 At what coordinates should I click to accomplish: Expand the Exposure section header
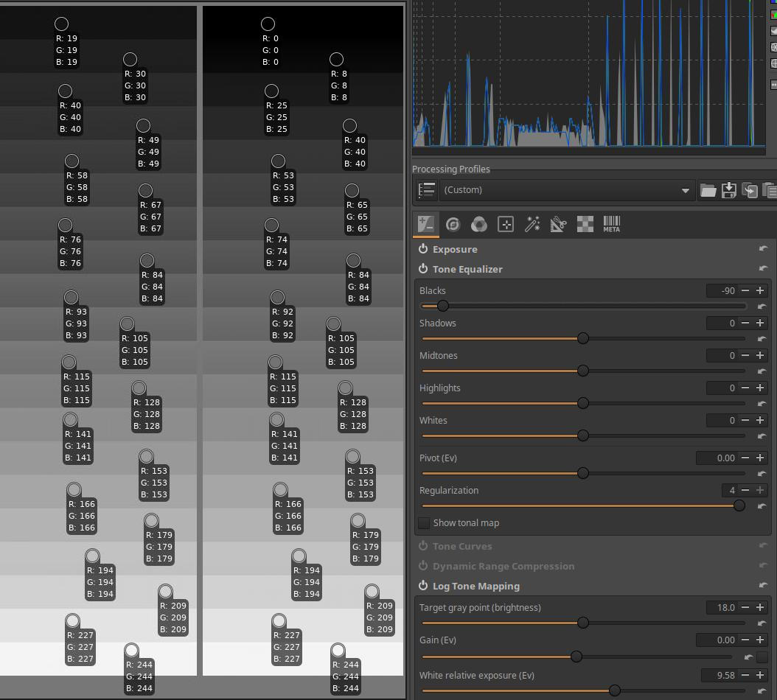pyautogui.click(x=455, y=249)
